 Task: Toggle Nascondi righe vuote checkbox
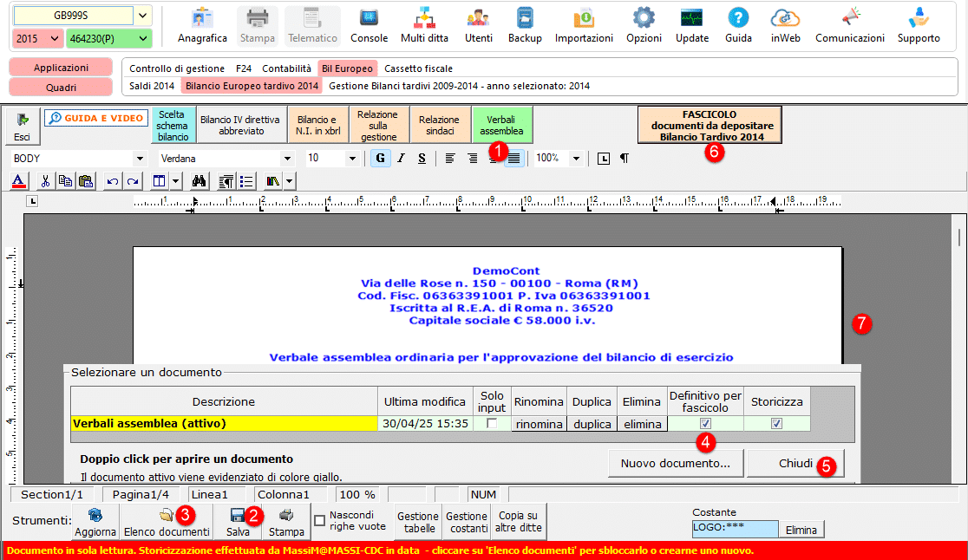point(320,521)
